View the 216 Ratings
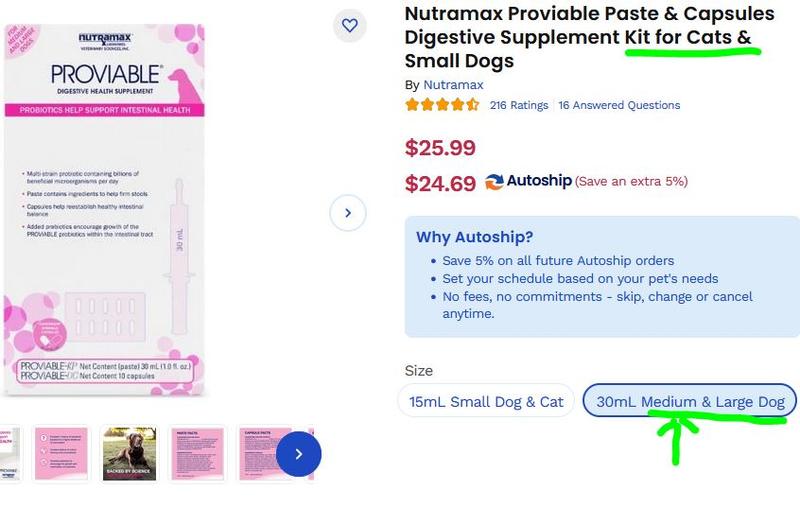The width and height of the screenshot is (800, 528). click(519, 105)
